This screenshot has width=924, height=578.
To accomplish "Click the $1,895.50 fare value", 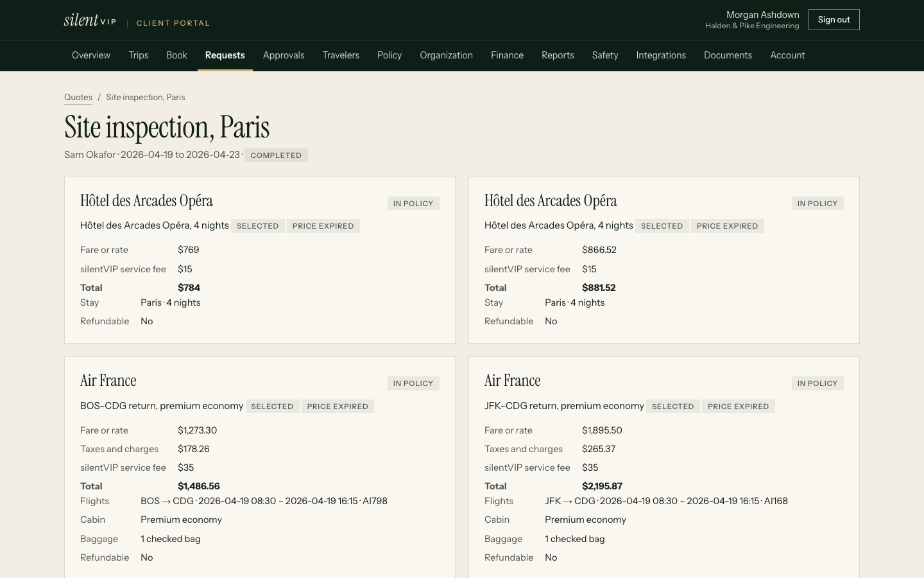I will (x=602, y=430).
